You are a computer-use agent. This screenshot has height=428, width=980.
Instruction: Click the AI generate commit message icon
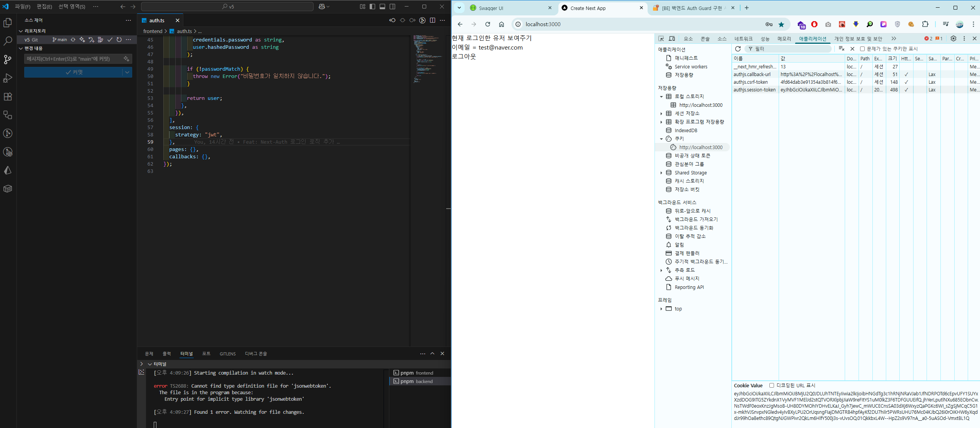click(x=126, y=59)
